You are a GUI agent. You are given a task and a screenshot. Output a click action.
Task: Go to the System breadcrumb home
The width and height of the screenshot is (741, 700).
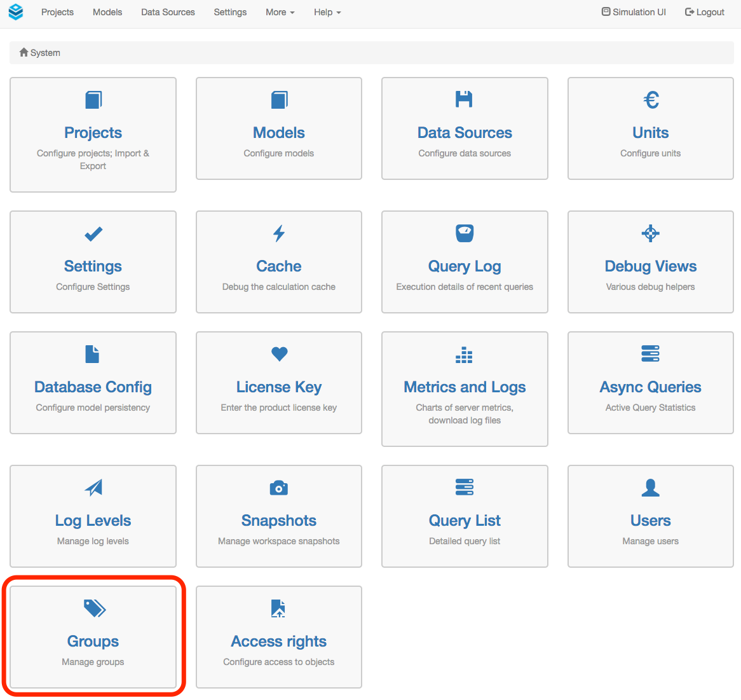click(39, 53)
